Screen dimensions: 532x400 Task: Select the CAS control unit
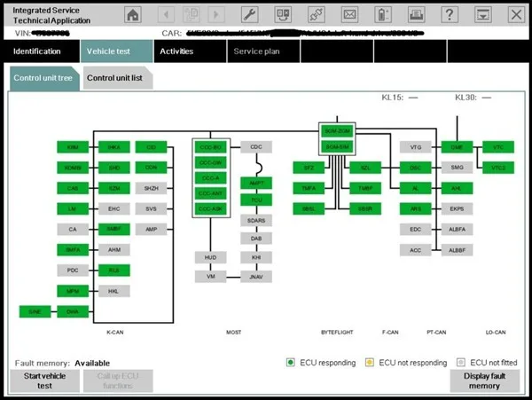pyautogui.click(x=73, y=188)
